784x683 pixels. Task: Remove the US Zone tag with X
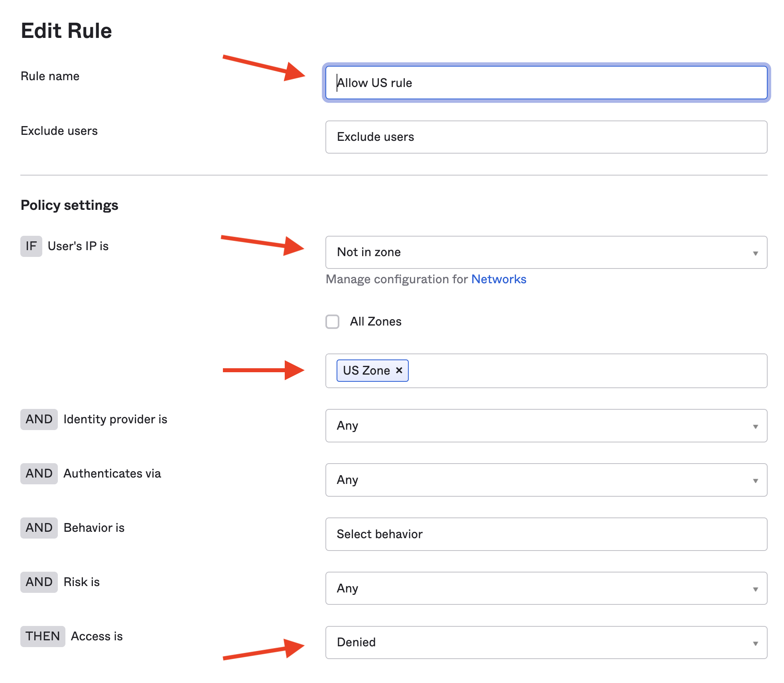tap(399, 370)
